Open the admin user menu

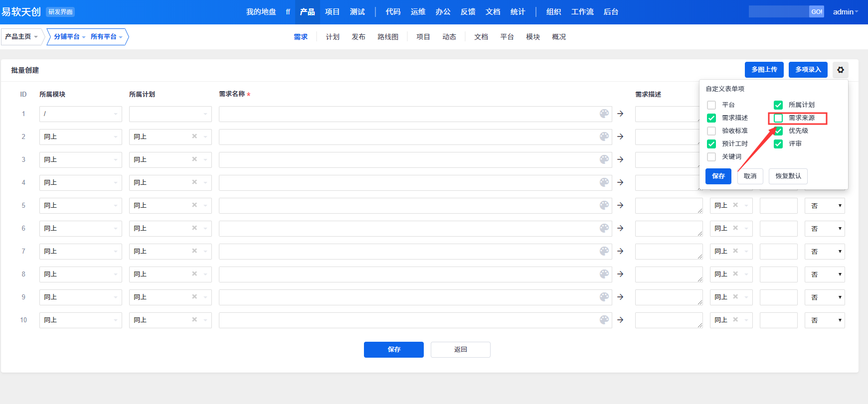point(846,12)
